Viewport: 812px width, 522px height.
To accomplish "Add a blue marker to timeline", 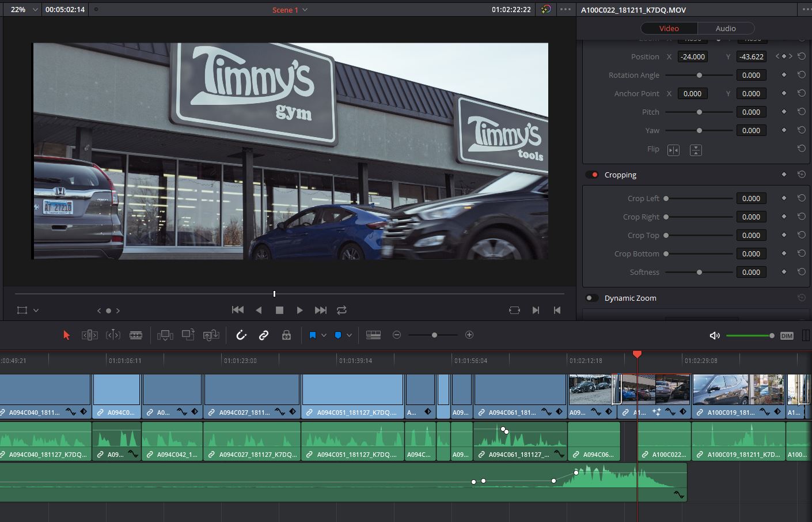I will coord(338,335).
